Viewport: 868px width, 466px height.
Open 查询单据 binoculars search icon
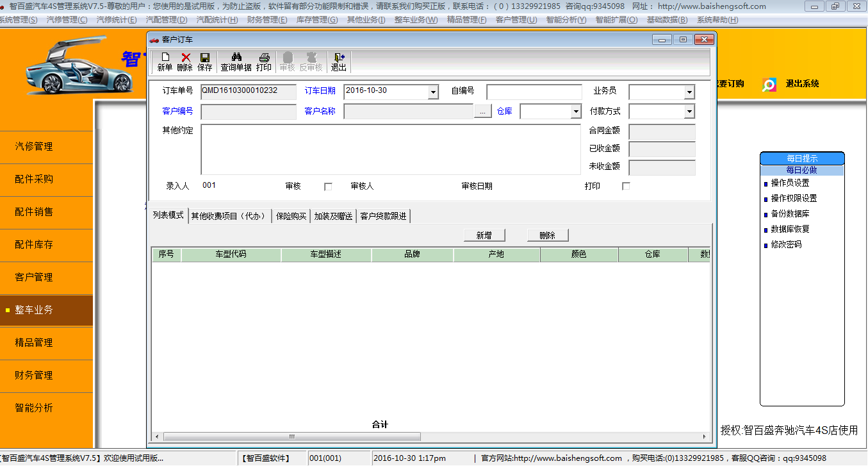coord(236,62)
